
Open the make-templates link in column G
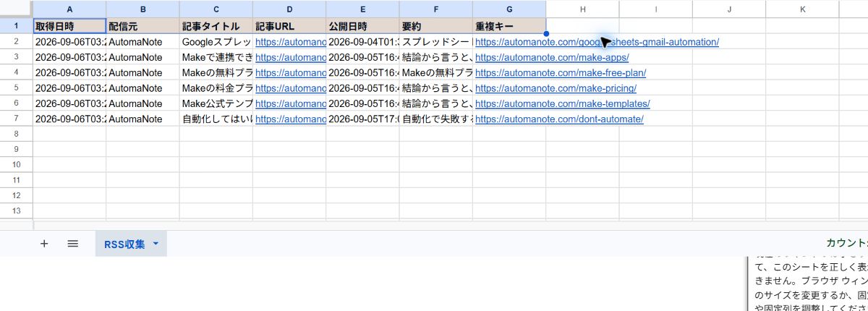(563, 103)
